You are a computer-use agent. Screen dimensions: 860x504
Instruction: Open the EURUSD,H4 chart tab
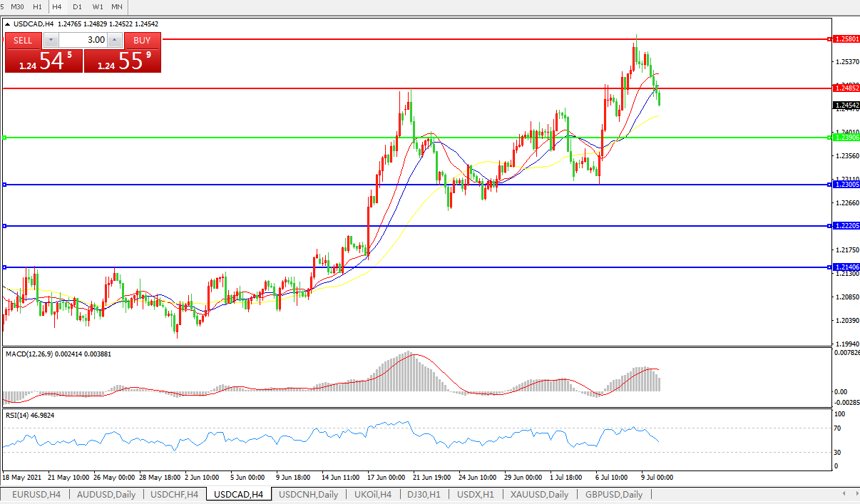(36, 494)
